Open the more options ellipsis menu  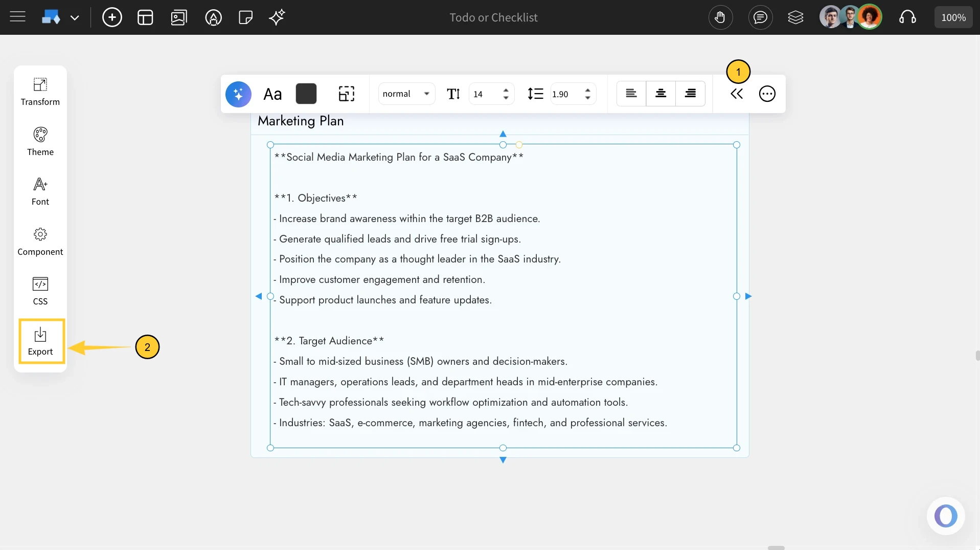tap(767, 94)
